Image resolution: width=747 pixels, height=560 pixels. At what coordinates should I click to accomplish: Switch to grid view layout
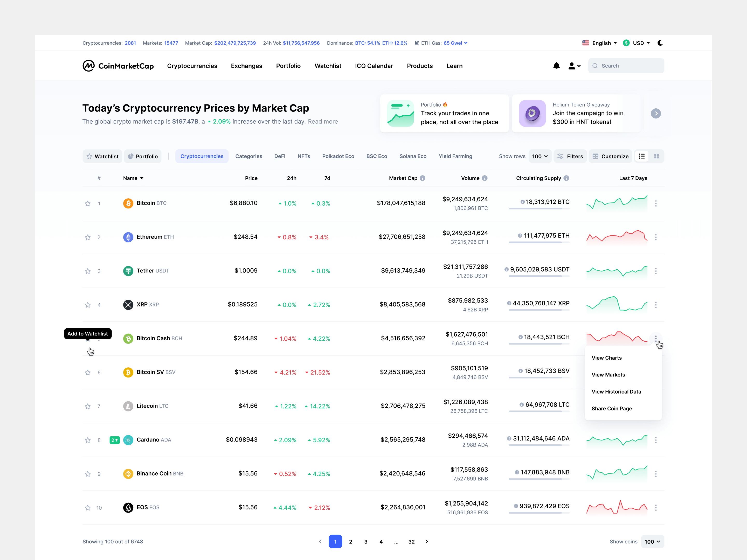[657, 156]
